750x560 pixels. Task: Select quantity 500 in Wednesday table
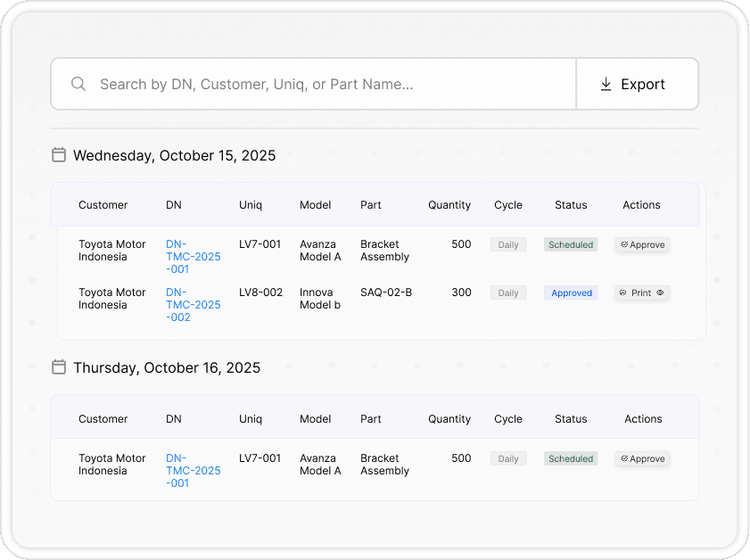(x=461, y=244)
